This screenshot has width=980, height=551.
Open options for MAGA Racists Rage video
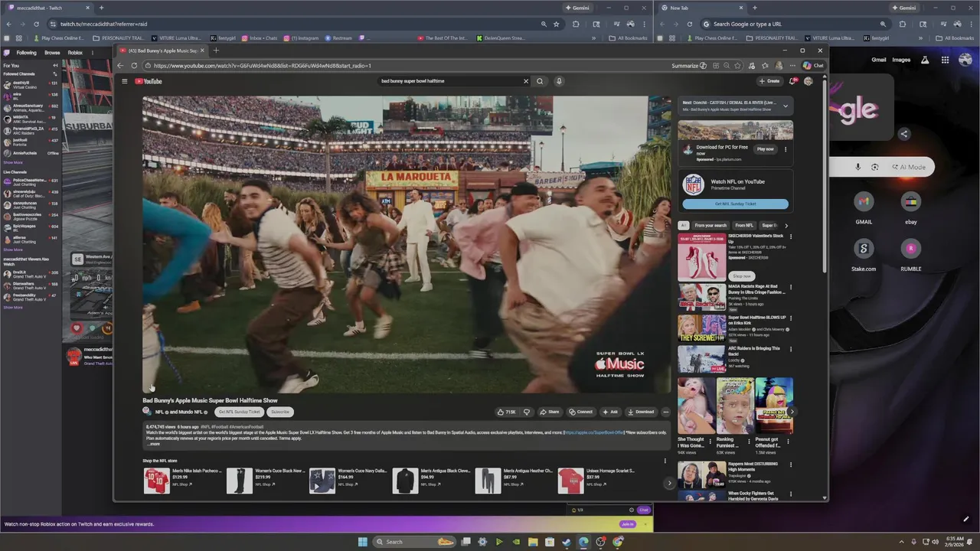[791, 287]
